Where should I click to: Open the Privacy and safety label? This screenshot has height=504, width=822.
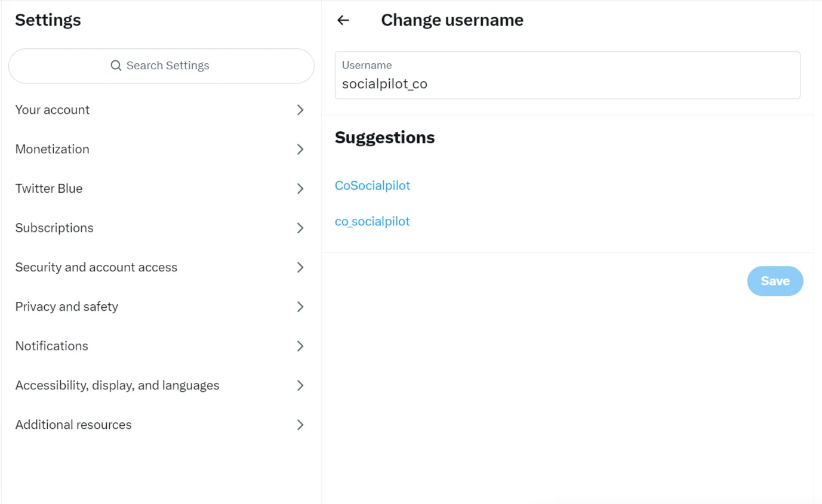click(67, 307)
